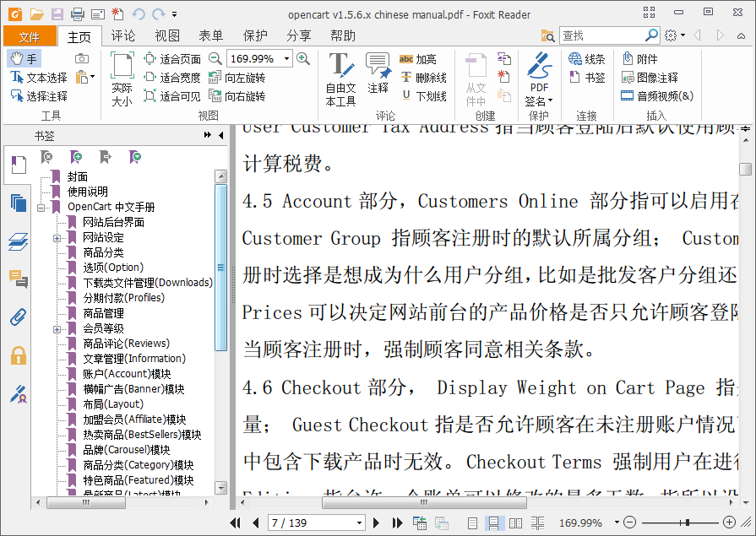Choose 适合页面 fit page view
Image resolution: width=756 pixels, height=536 pixels.
pos(172,59)
